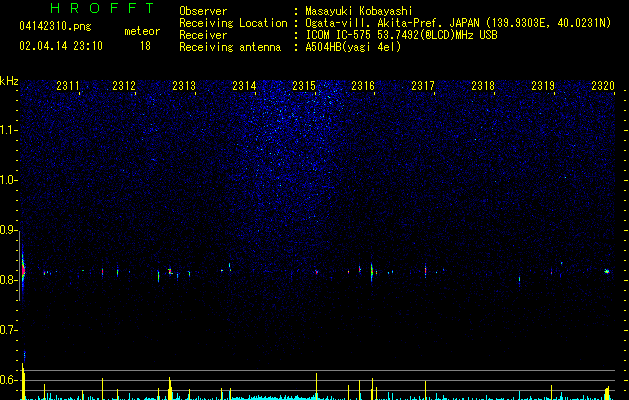Click the meteor count value 18

click(x=145, y=46)
